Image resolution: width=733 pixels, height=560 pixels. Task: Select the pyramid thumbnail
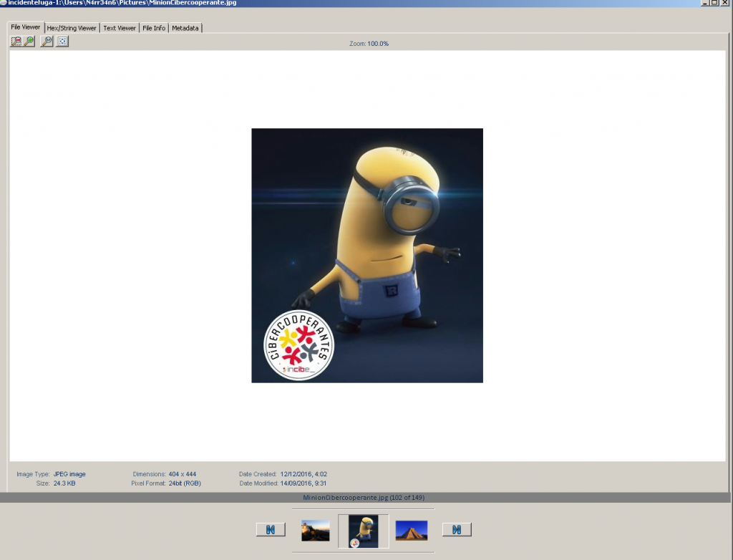click(x=412, y=531)
